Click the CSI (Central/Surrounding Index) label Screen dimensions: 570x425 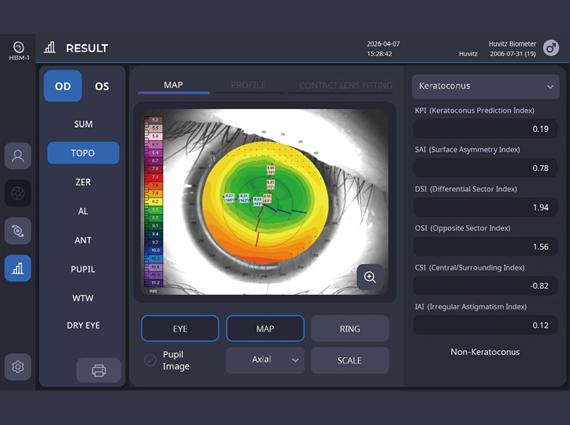pyautogui.click(x=470, y=268)
